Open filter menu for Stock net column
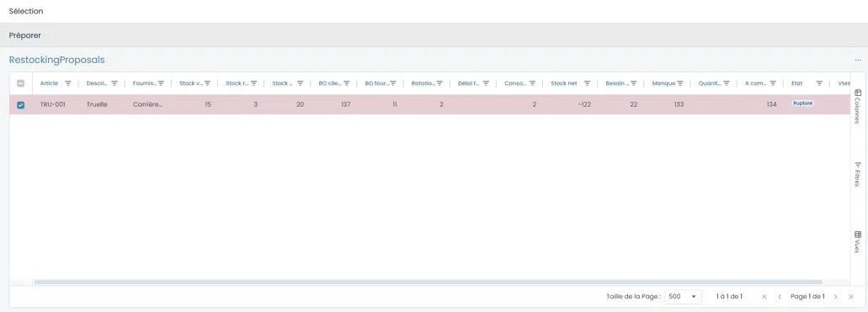This screenshot has height=312, width=868. coord(588,83)
